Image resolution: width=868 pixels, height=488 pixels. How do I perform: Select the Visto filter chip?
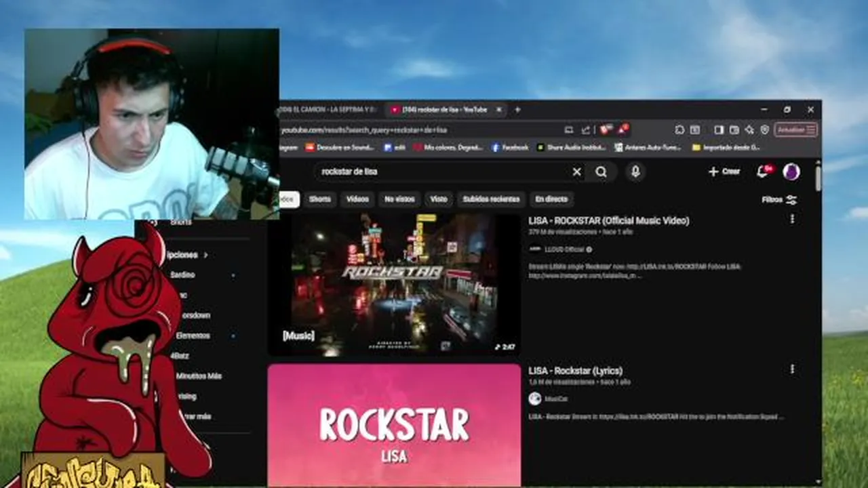tap(439, 199)
